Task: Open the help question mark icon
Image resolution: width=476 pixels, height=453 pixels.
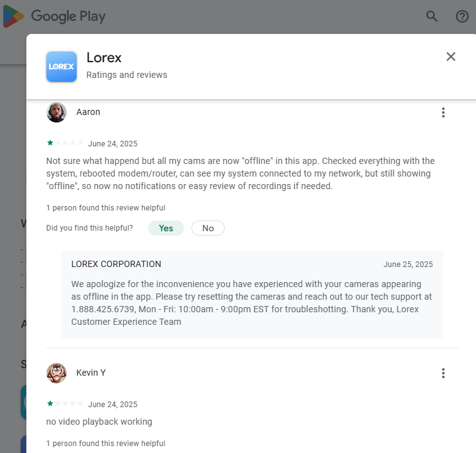Action: coord(462,16)
